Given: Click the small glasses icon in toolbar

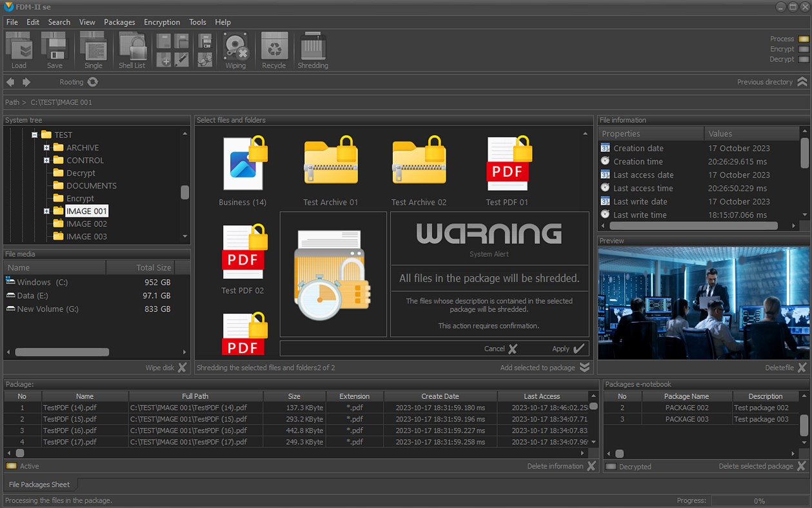Looking at the screenshot, I should click(205, 59).
